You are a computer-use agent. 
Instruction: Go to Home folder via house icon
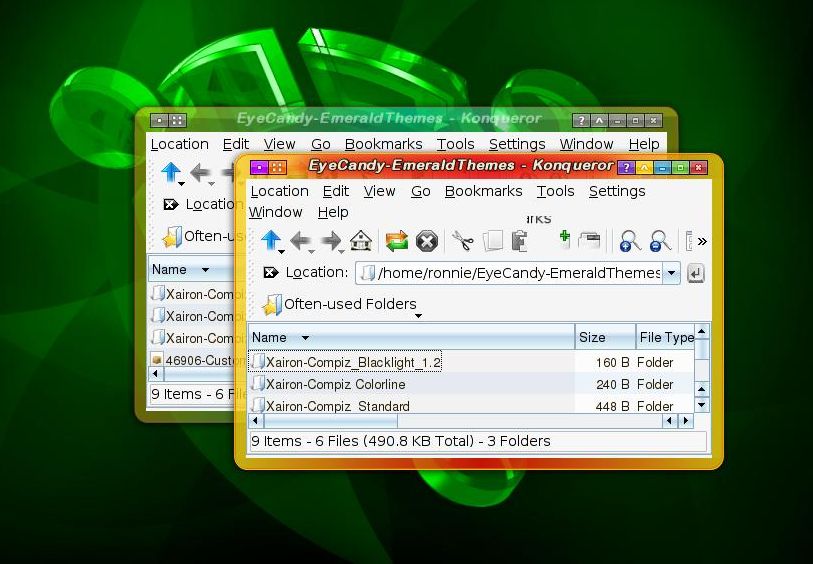tap(361, 241)
